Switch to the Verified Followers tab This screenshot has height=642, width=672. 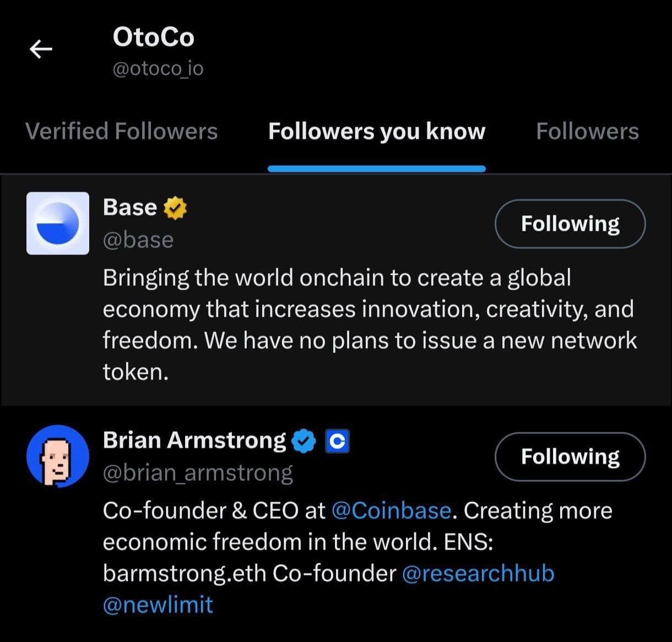(x=122, y=132)
